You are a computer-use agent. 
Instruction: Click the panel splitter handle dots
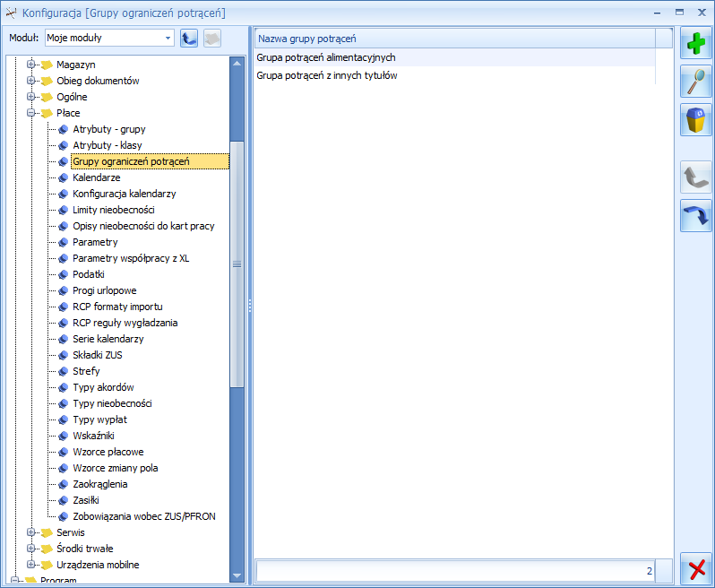250,306
